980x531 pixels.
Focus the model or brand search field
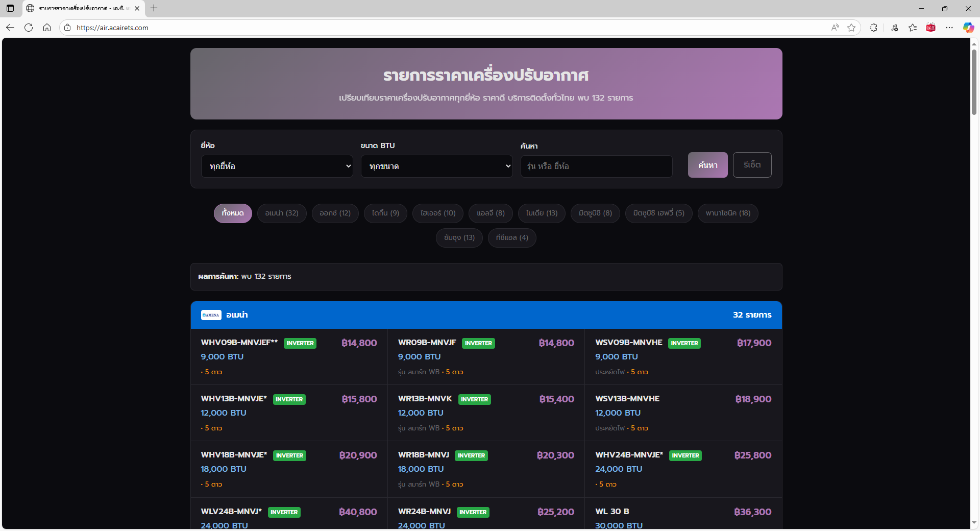[x=597, y=166]
